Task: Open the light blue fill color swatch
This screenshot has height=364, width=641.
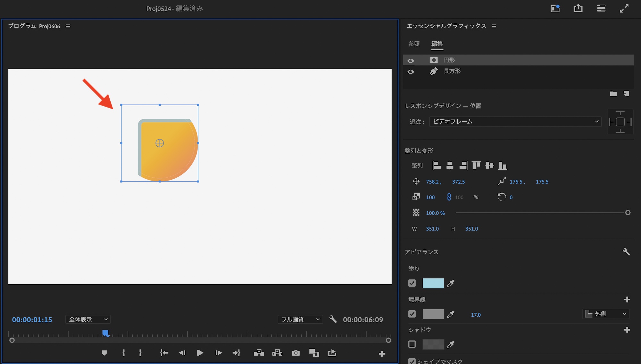Action: [433, 283]
